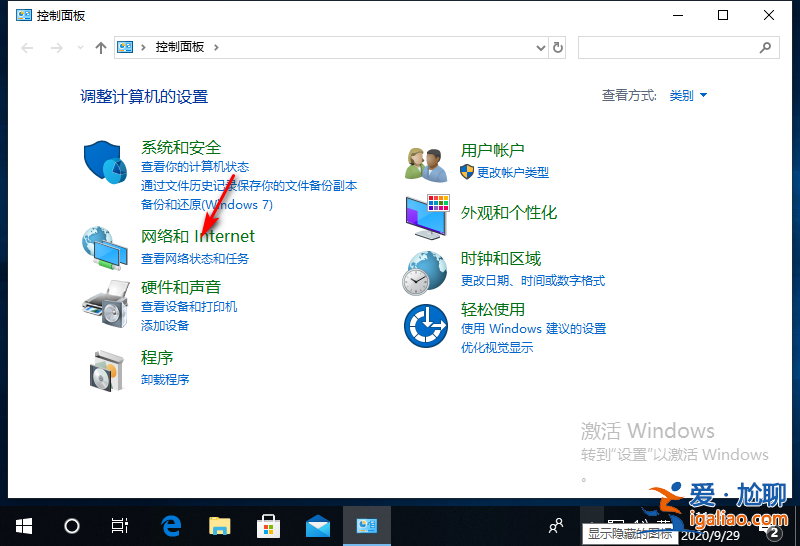Open 程序 category
Image resolution: width=800 pixels, height=546 pixels.
coord(157,358)
